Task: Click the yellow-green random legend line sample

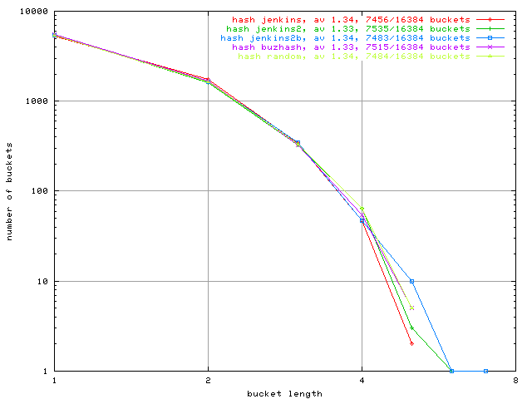Action: pyautogui.click(x=490, y=57)
